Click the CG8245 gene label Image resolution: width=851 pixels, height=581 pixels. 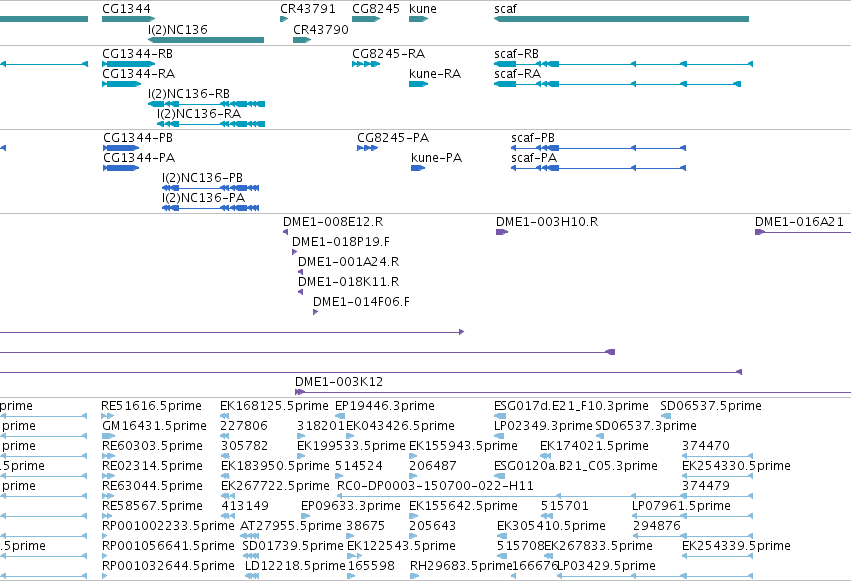tap(376, 9)
